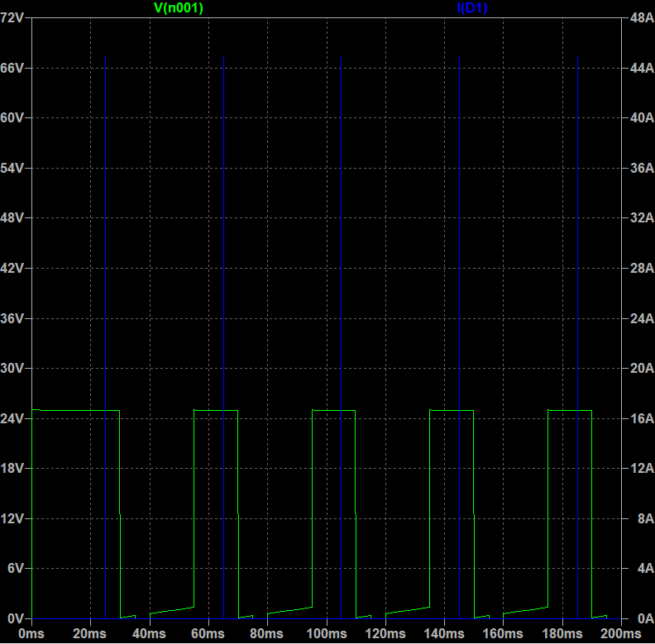Viewport: 655px width, 644px height.
Task: Click the 16A current axis label
Action: (x=642, y=418)
